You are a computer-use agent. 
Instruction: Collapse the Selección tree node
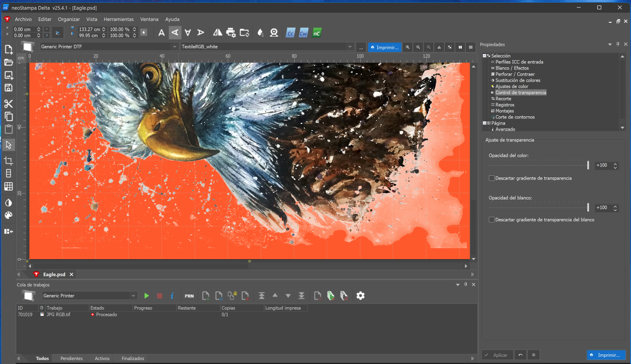[485, 56]
